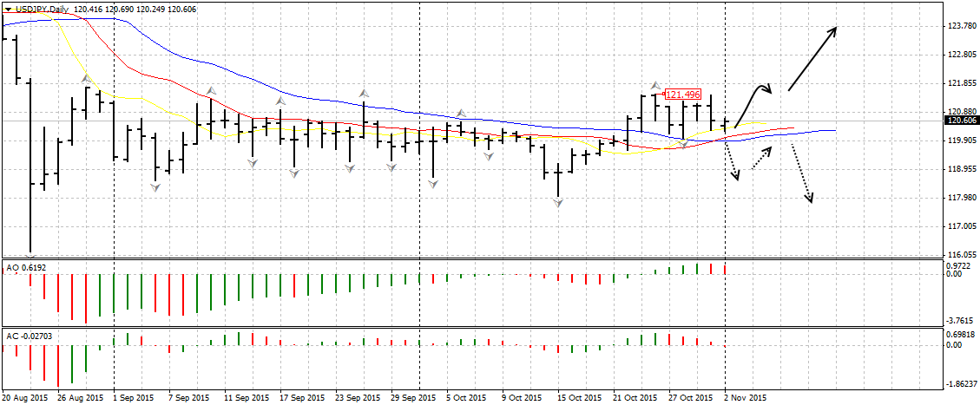The height and width of the screenshot is (405, 980).
Task: Click the tallest red AO histogram bar
Action: (x=86, y=299)
